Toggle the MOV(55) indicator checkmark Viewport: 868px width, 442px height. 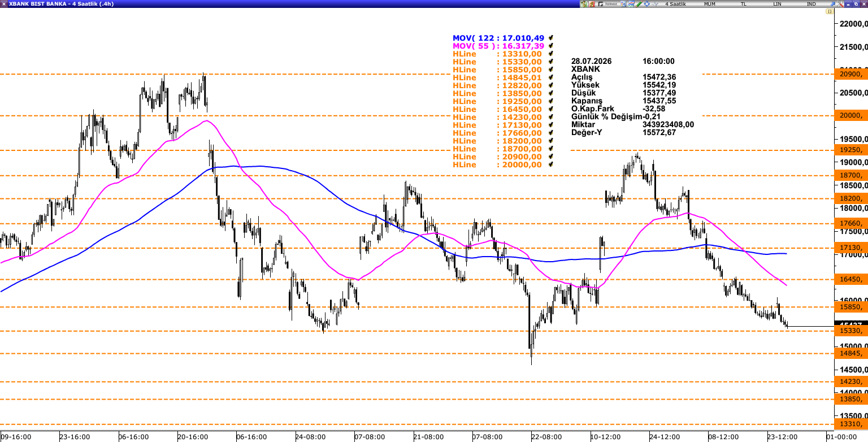pyautogui.click(x=550, y=46)
